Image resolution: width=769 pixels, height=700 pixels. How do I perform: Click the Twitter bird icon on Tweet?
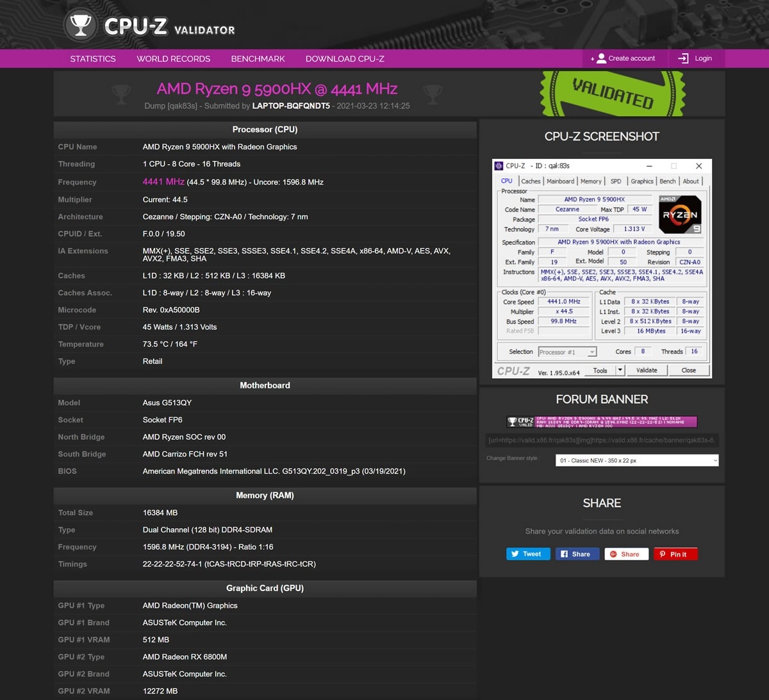coord(515,554)
